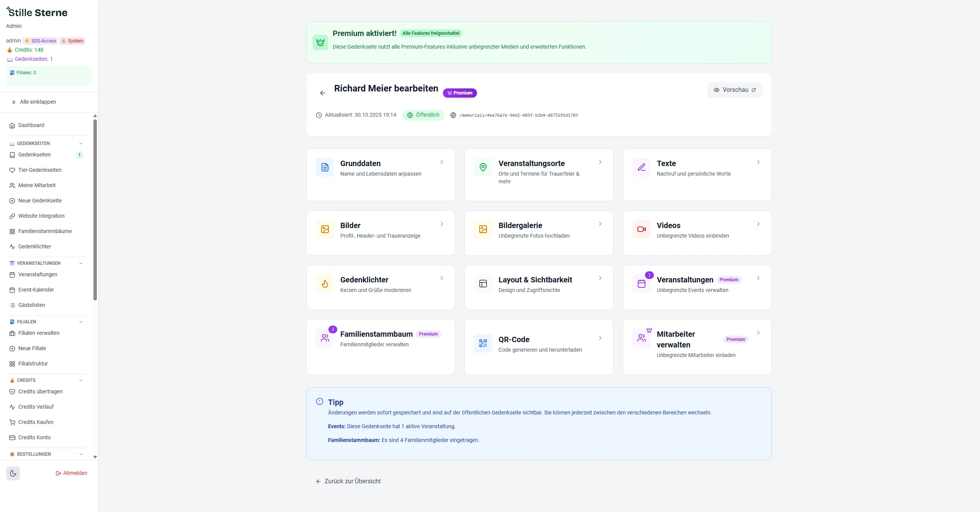Click the back arrow beside Richard Meier
The image size is (980, 512).
pos(322,93)
